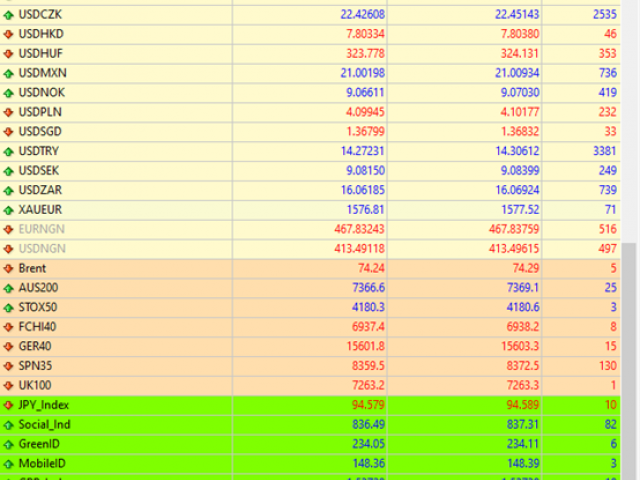The height and width of the screenshot is (480, 640).
Task: Click the arrow icon next to EURNGN
Action: [x=9, y=229]
